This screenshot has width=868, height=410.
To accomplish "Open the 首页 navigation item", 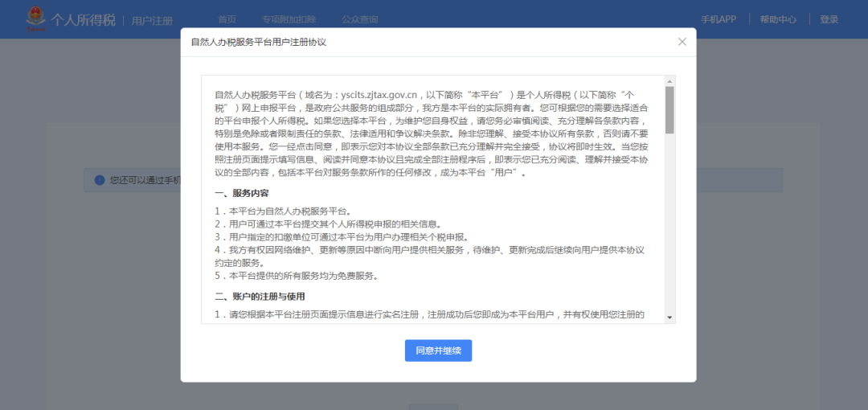I will [x=227, y=19].
